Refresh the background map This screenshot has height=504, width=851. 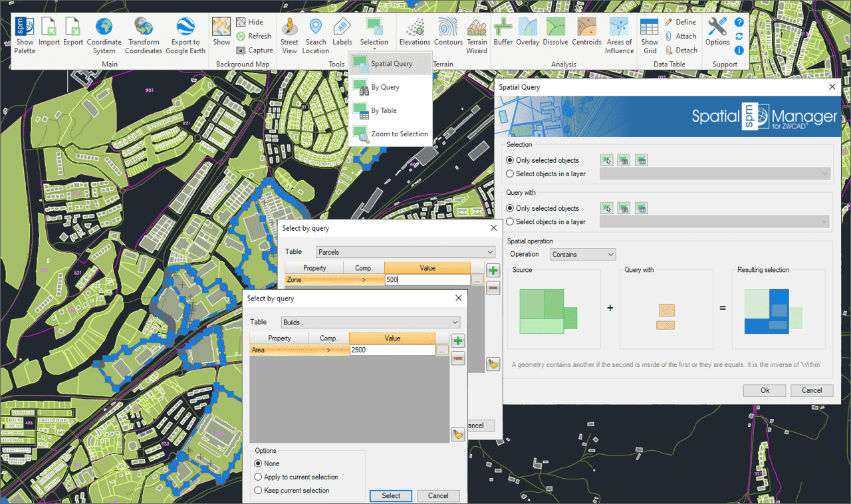click(x=254, y=36)
